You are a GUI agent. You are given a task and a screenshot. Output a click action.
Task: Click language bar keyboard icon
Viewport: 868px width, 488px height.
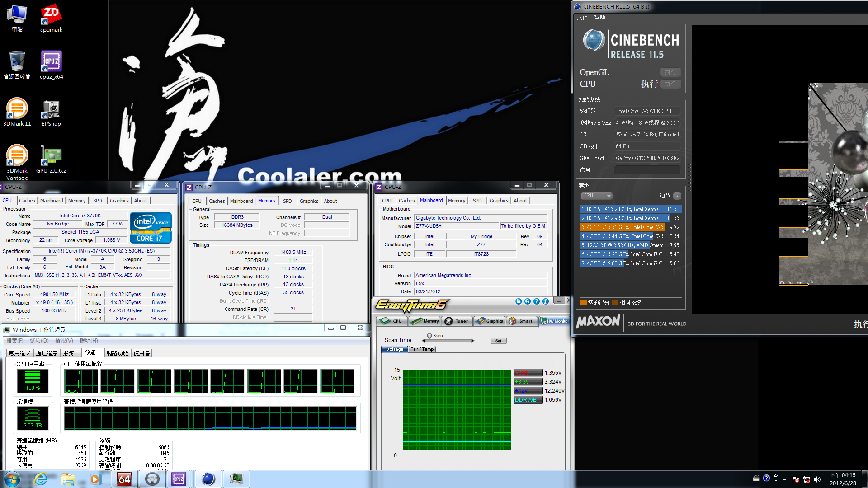(756, 478)
